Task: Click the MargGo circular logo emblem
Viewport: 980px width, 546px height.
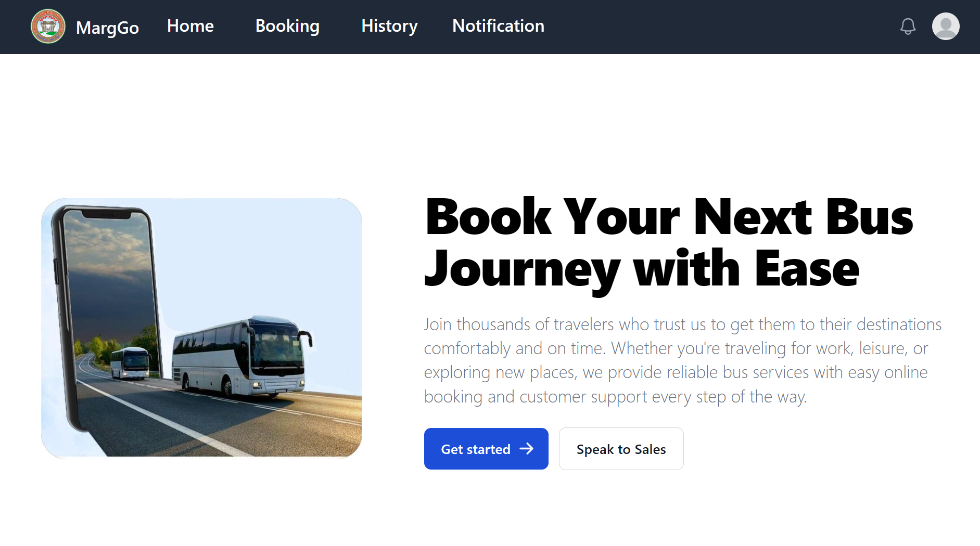Action: (48, 27)
